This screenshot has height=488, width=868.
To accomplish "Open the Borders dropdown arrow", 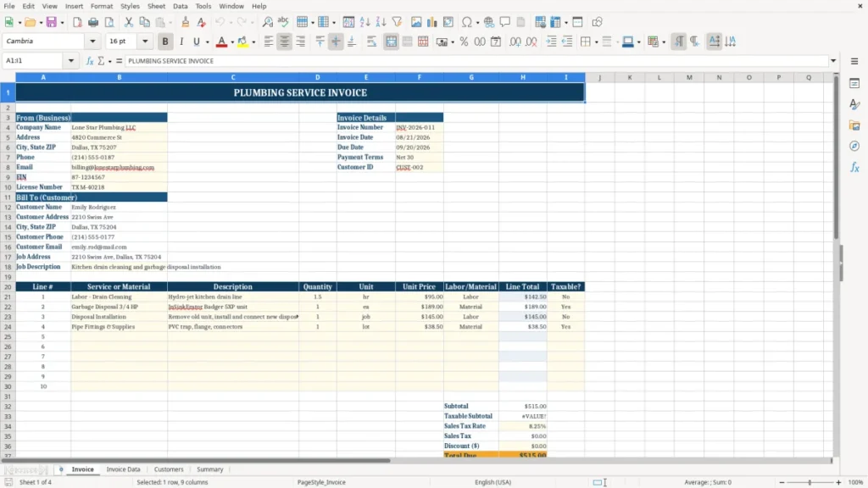I will (x=596, y=42).
